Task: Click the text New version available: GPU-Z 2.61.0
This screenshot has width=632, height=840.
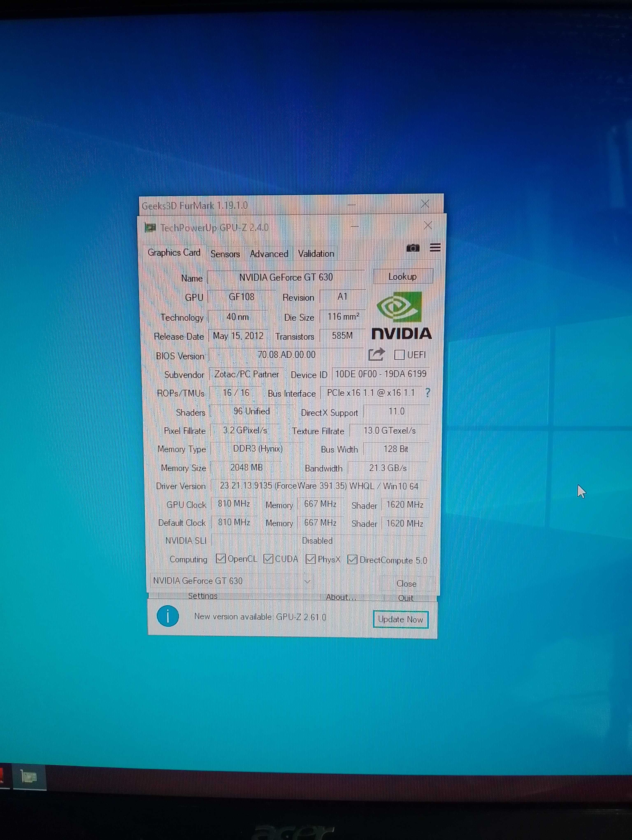Action: tap(260, 617)
